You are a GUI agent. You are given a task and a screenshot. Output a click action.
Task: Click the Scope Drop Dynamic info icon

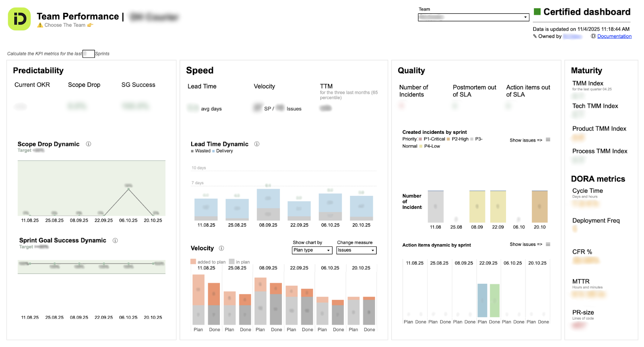coord(89,144)
